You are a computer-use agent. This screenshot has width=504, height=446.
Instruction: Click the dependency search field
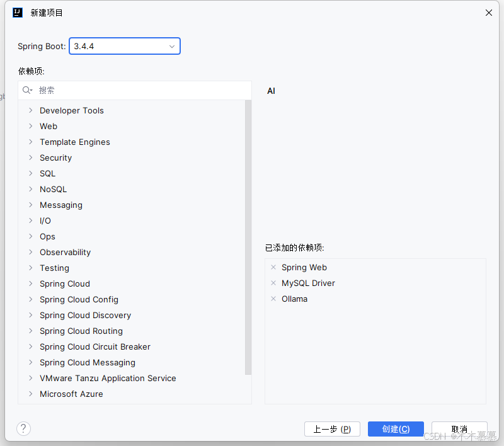[x=135, y=90]
